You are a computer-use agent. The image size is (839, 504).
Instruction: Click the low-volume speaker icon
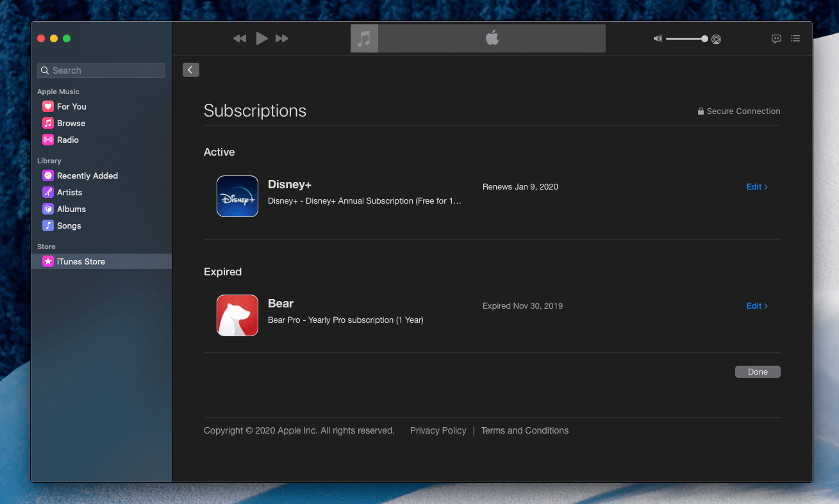click(658, 39)
